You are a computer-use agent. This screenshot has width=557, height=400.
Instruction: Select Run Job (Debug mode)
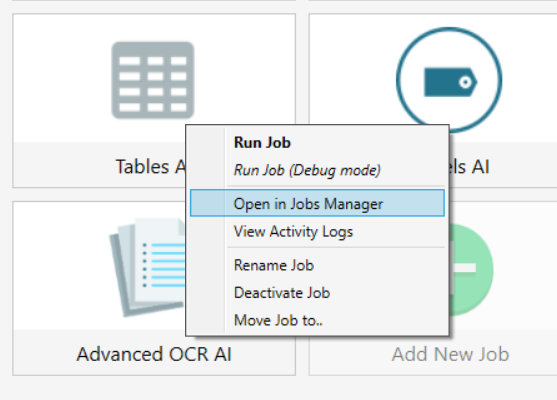307,170
